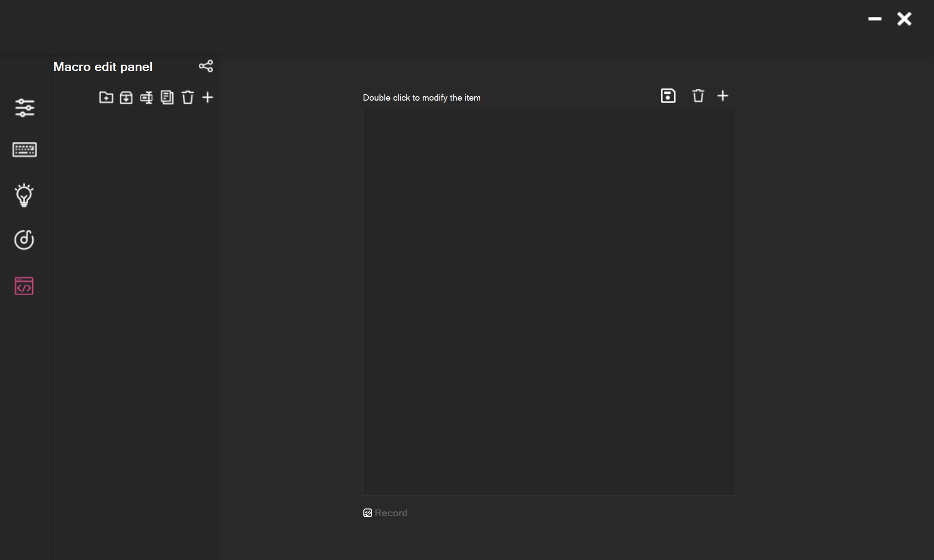Create a new macro folder
The height and width of the screenshot is (560, 934).
pos(106,97)
